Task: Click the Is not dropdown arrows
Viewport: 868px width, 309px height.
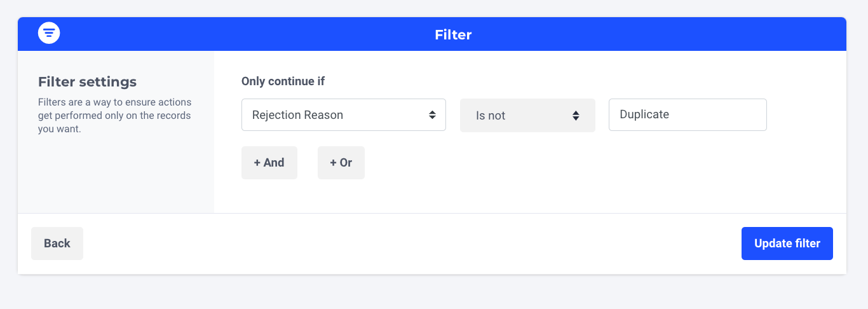Action: 576,116
